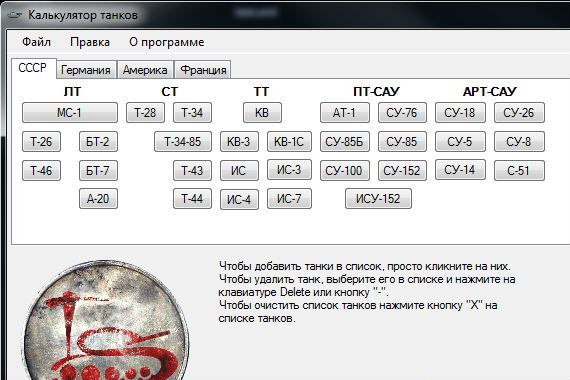Viewport: 570px width, 380px height.
Task: Add the ИС-7 tank
Action: click(289, 199)
